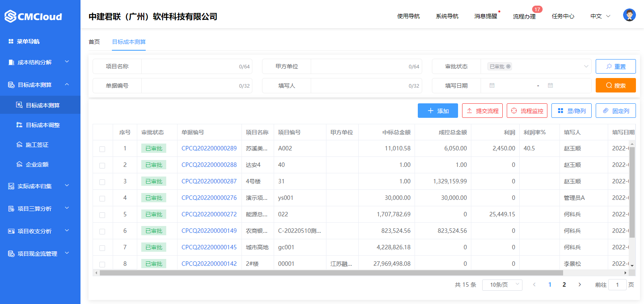Click the vertical table scrollbar
The width and height of the screenshot is (644, 304).
(632, 192)
